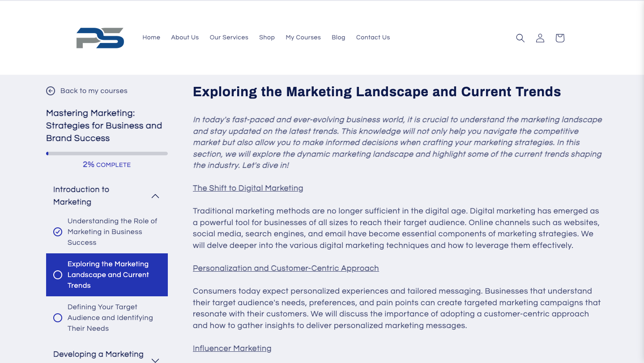Click the Influencer Marketing heading link
Image resolution: width=644 pixels, height=363 pixels.
coord(232,348)
